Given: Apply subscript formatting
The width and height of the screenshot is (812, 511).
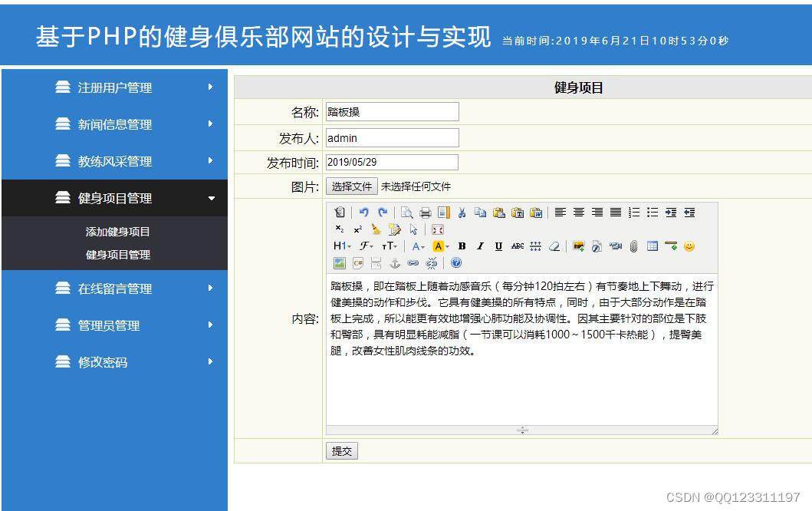Looking at the screenshot, I should 340,229.
